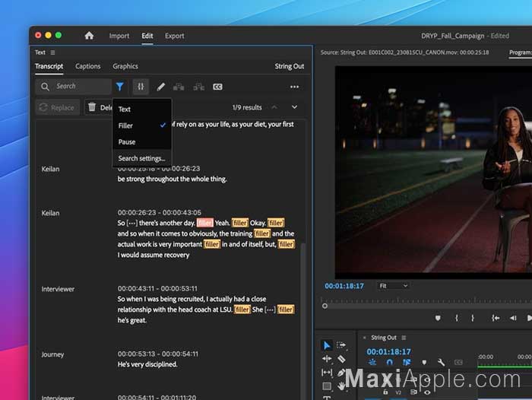Screen dimensions: 532x400
Task: Select the Pen tool
Action: click(x=341, y=373)
